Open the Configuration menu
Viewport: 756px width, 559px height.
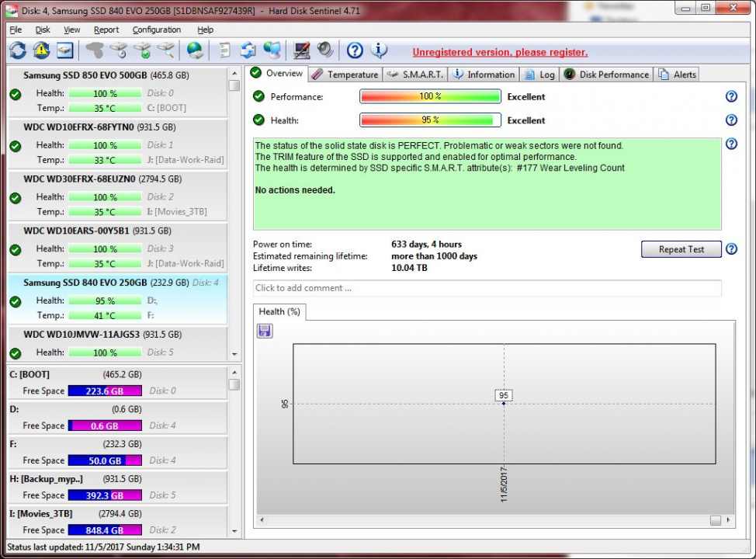point(157,30)
